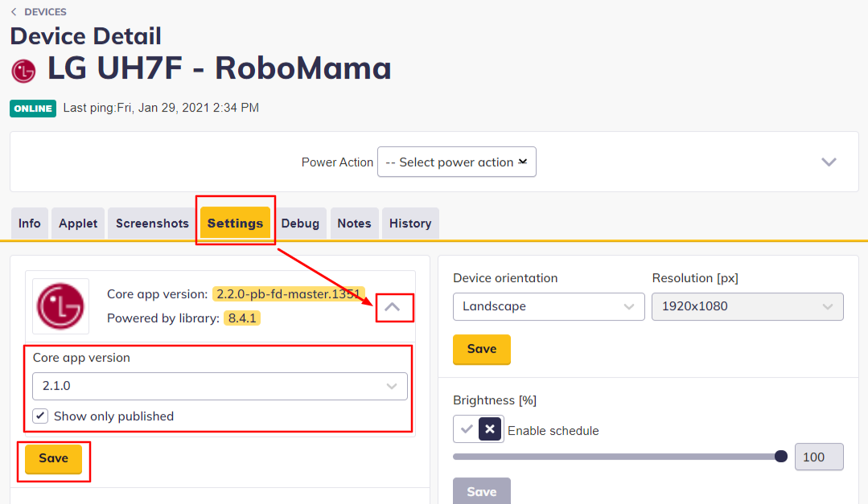The height and width of the screenshot is (504, 868).
Task: Click the brightness slider handle
Action: 780,457
